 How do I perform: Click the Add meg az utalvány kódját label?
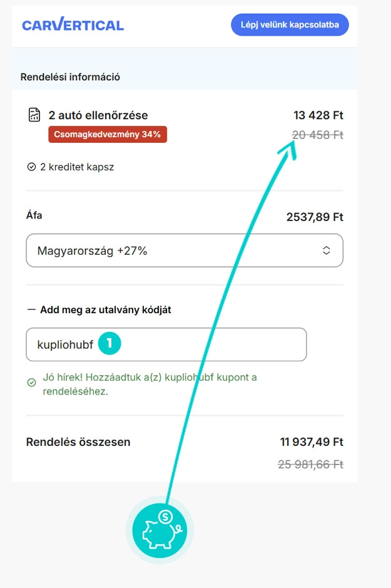tap(105, 310)
